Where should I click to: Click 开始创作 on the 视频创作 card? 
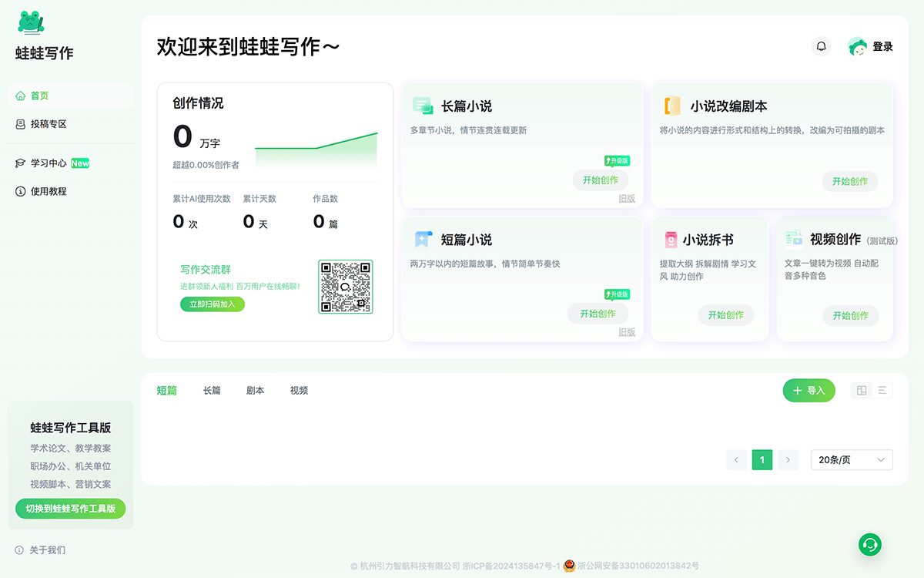click(850, 315)
